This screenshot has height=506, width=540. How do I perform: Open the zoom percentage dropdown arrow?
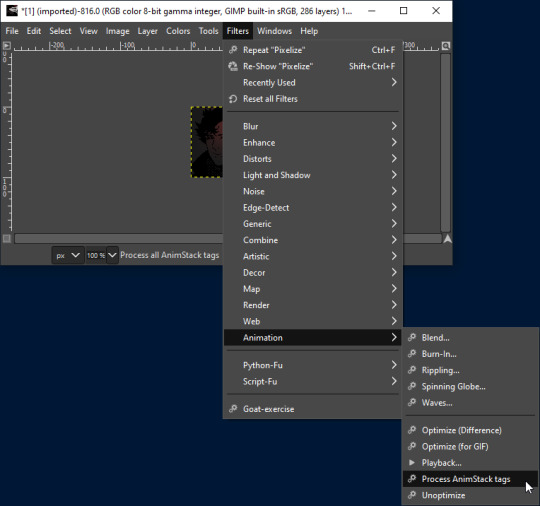pyautogui.click(x=112, y=255)
